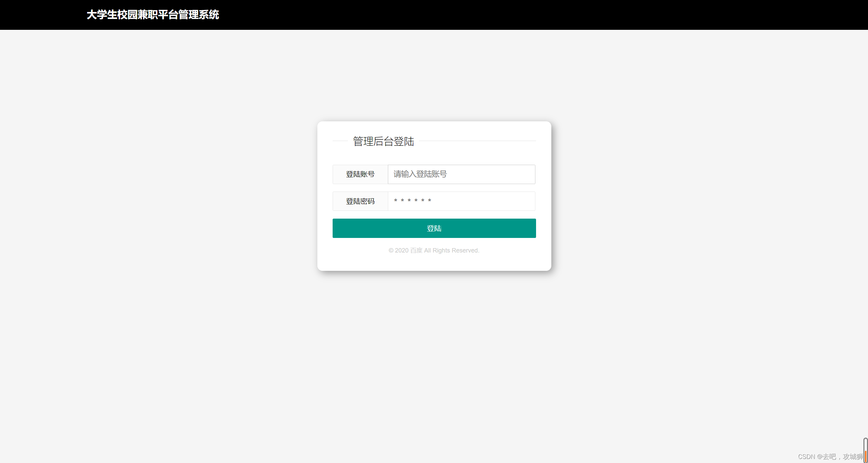Click the 登陆密码 field label
Viewport: 868px width, 463px height.
[360, 201]
